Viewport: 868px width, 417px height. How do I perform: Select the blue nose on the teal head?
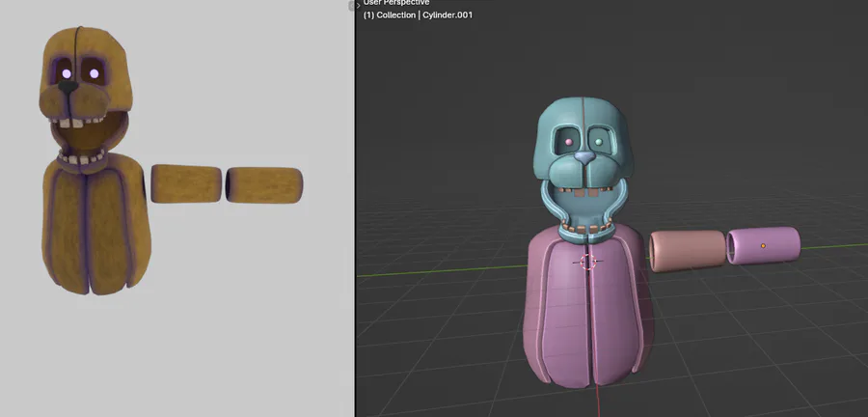[584, 158]
